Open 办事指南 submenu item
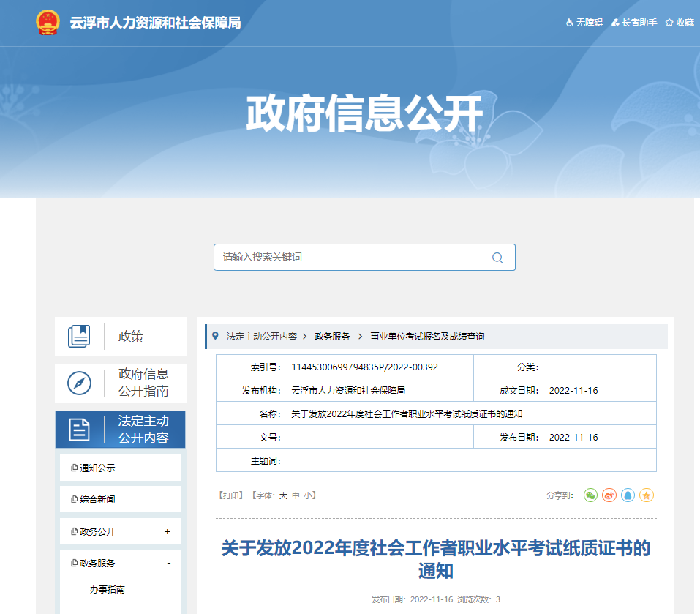 pos(107,589)
